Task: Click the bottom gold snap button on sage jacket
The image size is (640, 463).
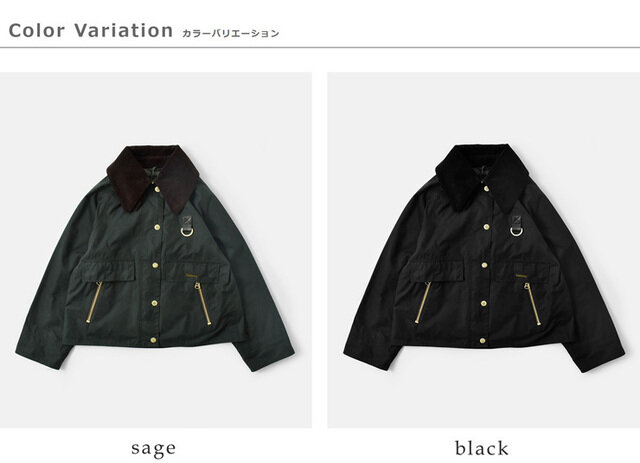Action: click(154, 340)
